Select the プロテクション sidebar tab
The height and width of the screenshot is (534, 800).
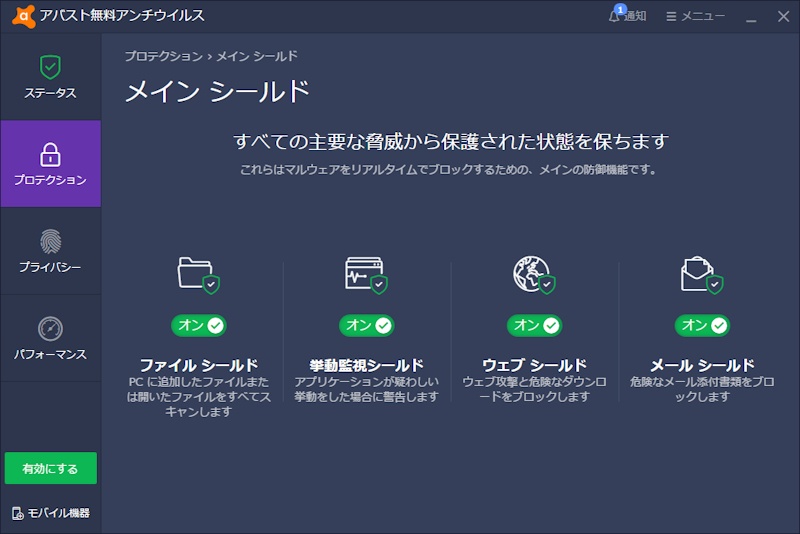click(51, 164)
